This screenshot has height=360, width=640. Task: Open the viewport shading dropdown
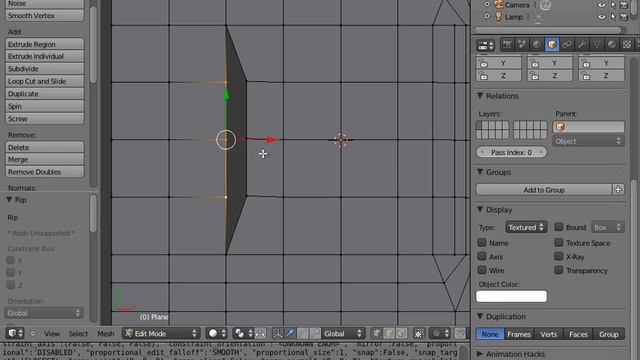tap(216, 333)
